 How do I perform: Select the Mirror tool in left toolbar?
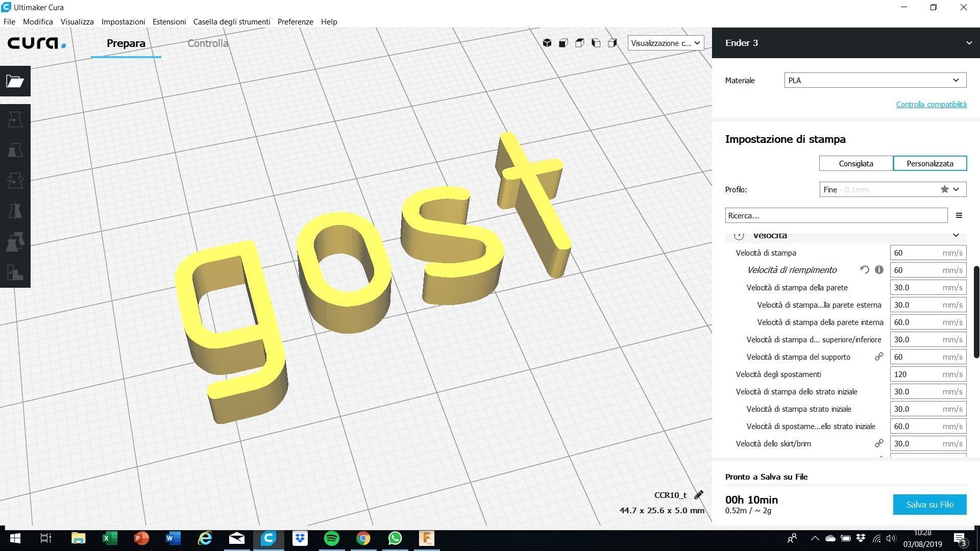click(x=15, y=211)
